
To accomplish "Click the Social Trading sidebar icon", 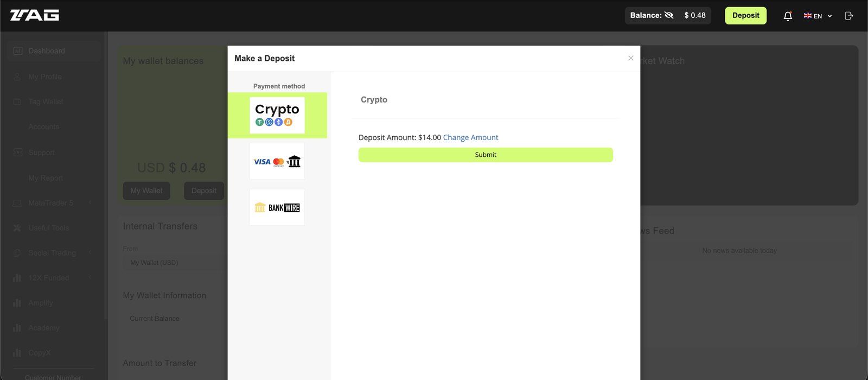I will 17,253.
